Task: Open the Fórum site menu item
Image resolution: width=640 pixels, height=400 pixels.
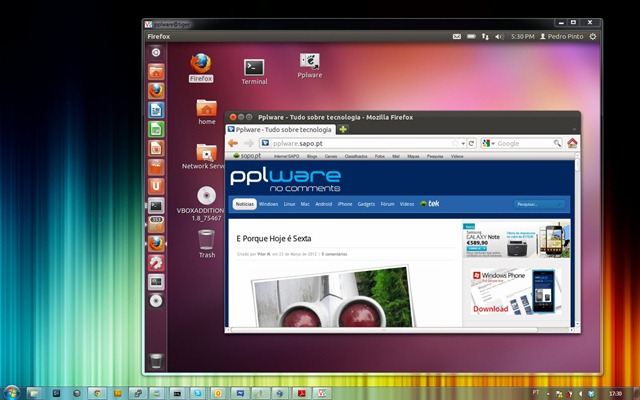Action: click(387, 204)
